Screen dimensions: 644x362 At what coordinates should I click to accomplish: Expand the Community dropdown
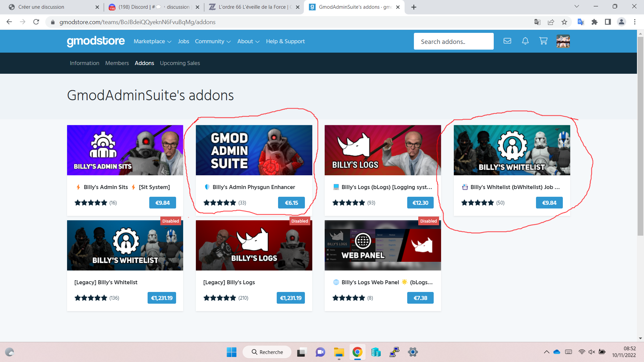click(x=213, y=41)
